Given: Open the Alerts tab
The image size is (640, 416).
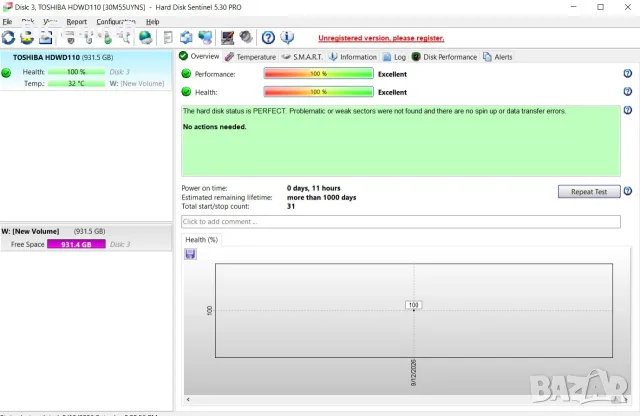Looking at the screenshot, I should click(x=498, y=57).
